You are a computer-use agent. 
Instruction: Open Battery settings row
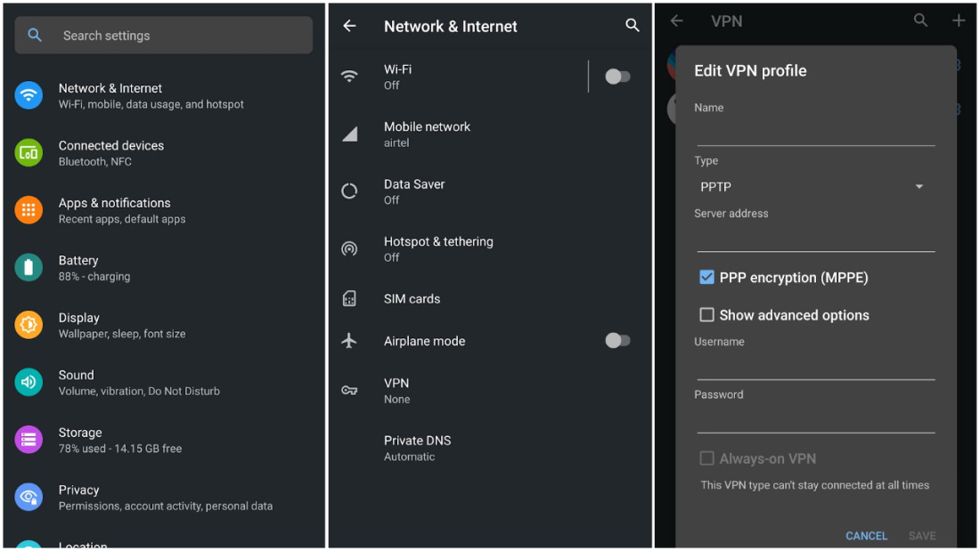pos(164,268)
